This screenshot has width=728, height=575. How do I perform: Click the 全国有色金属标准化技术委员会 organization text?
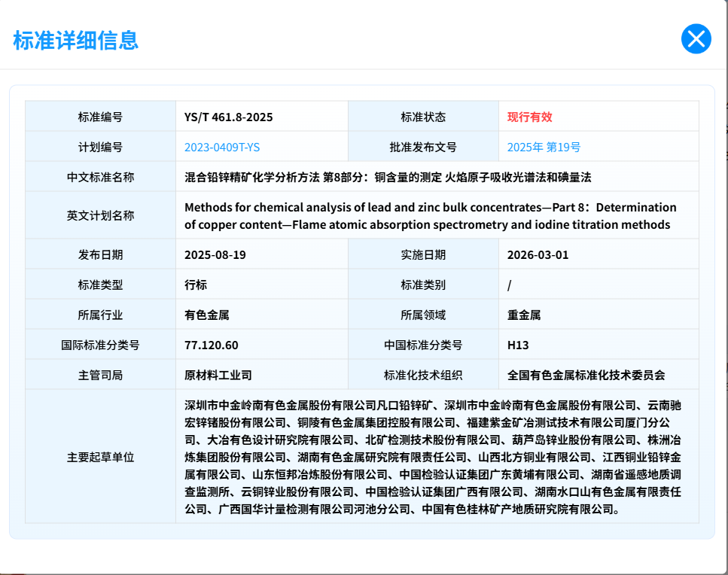(x=586, y=375)
